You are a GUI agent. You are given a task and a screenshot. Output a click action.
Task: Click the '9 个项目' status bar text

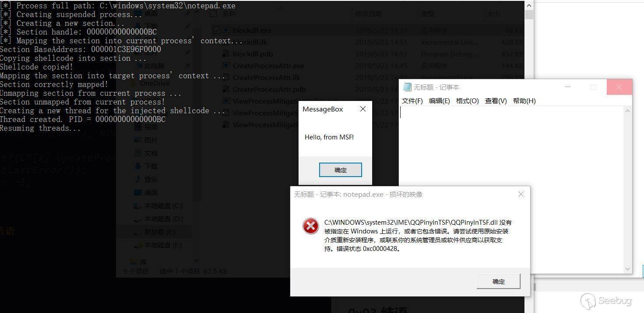(136, 271)
